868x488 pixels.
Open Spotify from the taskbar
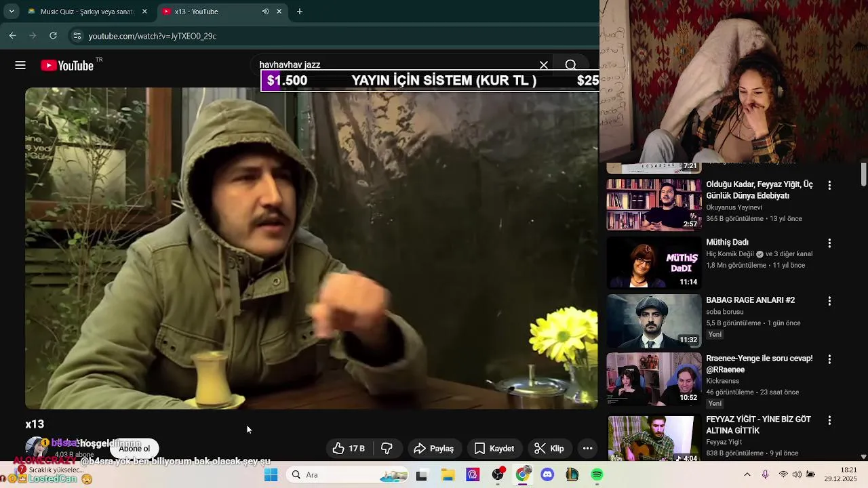point(597,475)
